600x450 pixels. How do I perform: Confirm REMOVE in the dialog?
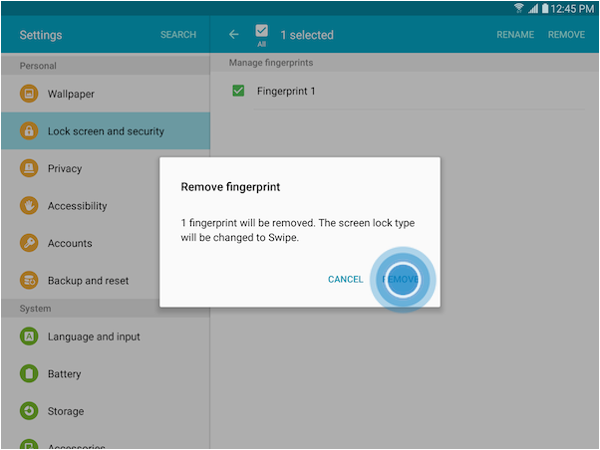click(x=401, y=279)
